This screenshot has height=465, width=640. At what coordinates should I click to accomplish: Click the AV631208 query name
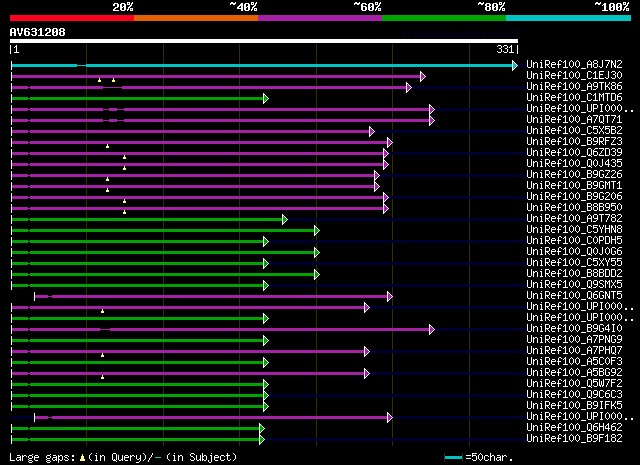point(38,32)
